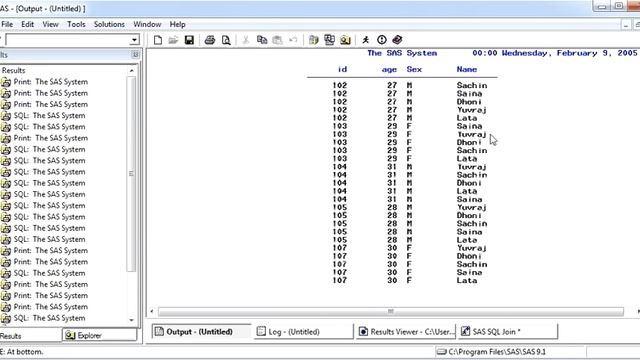This screenshot has height=360, width=640.
Task: Click the Print toolbar icon
Action: coord(210,40)
